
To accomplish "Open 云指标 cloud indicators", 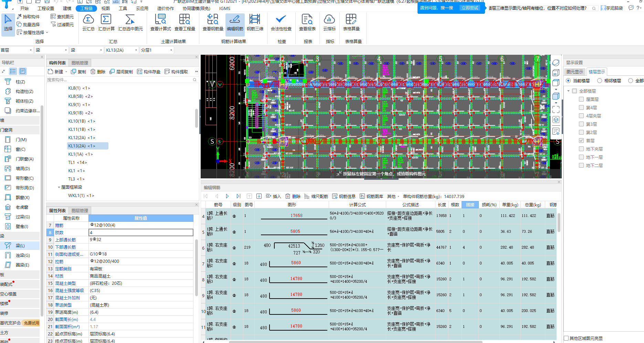I will point(329,23).
